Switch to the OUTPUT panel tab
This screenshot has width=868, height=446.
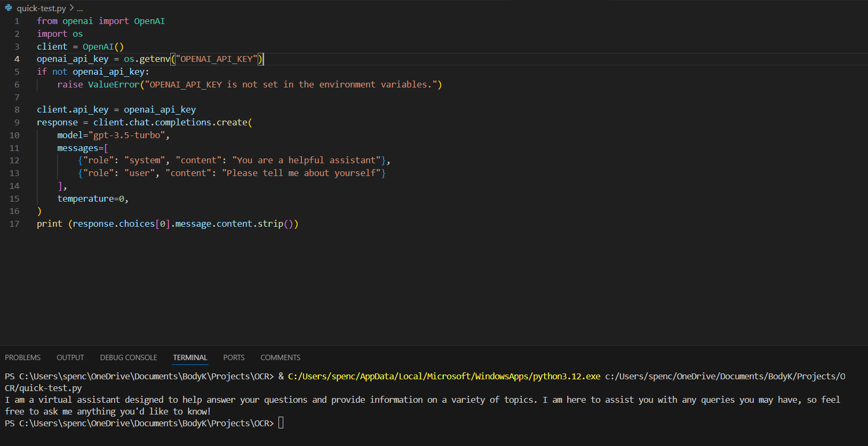pyautogui.click(x=70, y=357)
